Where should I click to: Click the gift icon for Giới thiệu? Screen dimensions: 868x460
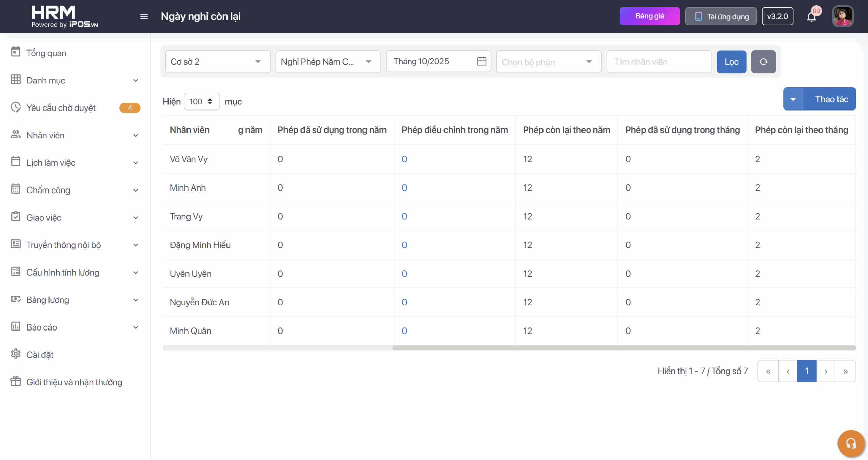16,382
